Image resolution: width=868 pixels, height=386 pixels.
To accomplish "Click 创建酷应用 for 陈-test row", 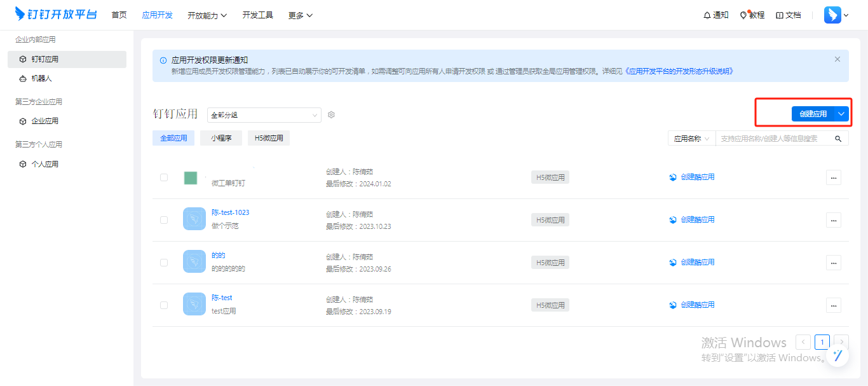I will coord(692,305).
